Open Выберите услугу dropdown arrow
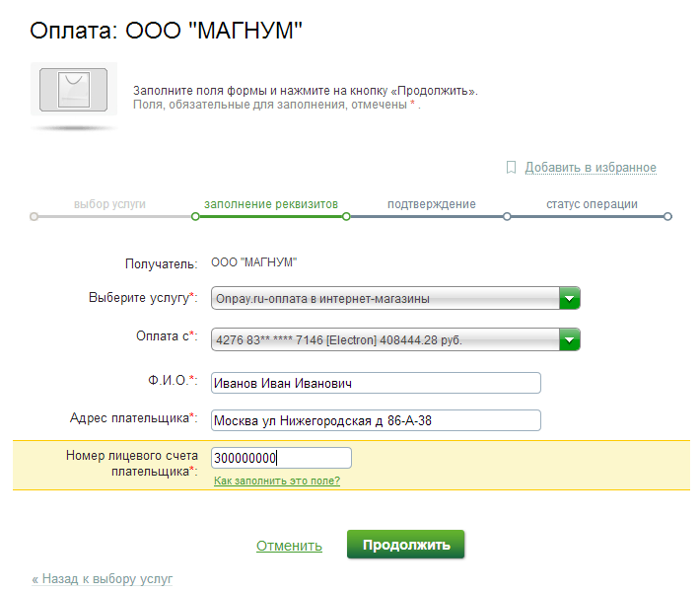The image size is (700, 593). pyautogui.click(x=570, y=299)
